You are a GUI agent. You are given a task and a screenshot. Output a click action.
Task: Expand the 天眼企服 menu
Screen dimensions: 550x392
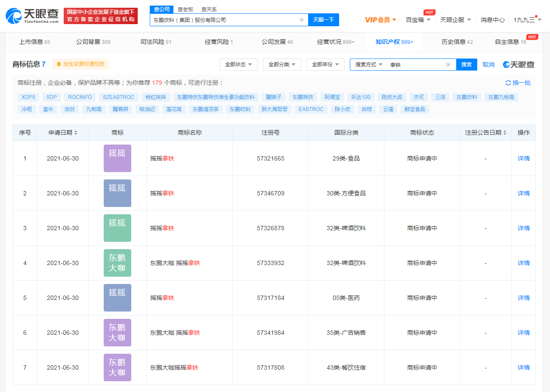(x=455, y=20)
